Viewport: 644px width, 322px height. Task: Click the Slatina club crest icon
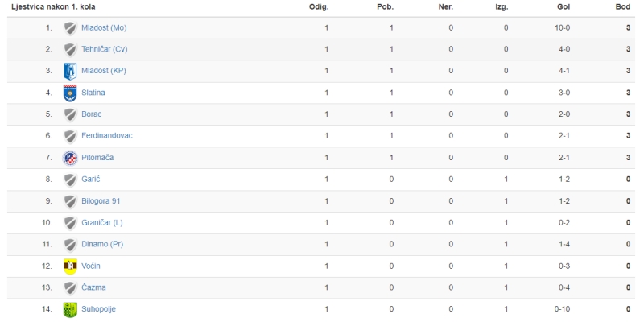[x=70, y=93]
